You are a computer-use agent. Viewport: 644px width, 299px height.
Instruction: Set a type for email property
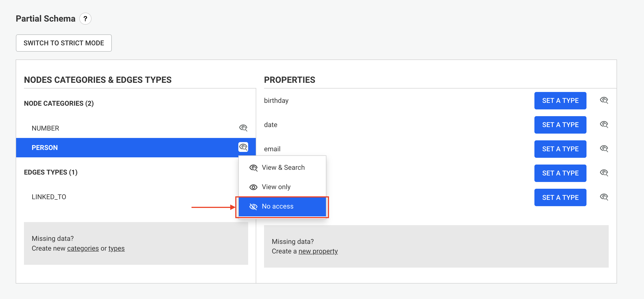click(x=560, y=149)
